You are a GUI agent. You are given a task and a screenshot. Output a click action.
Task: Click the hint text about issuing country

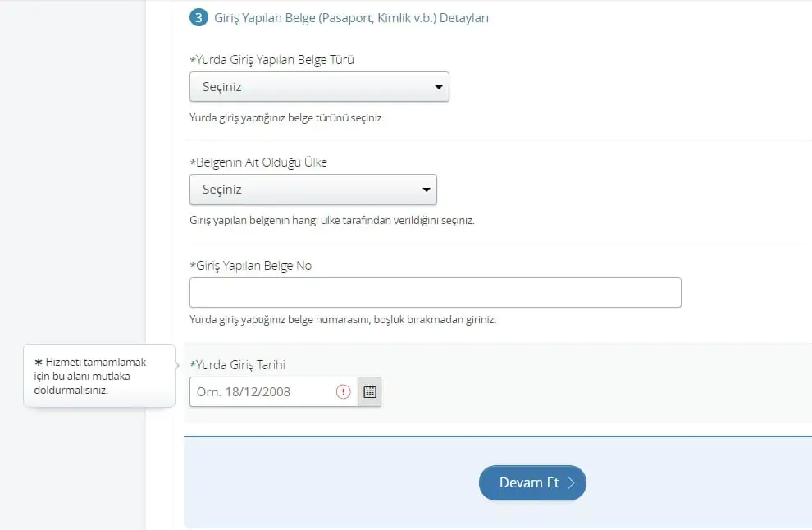pyautogui.click(x=331, y=221)
